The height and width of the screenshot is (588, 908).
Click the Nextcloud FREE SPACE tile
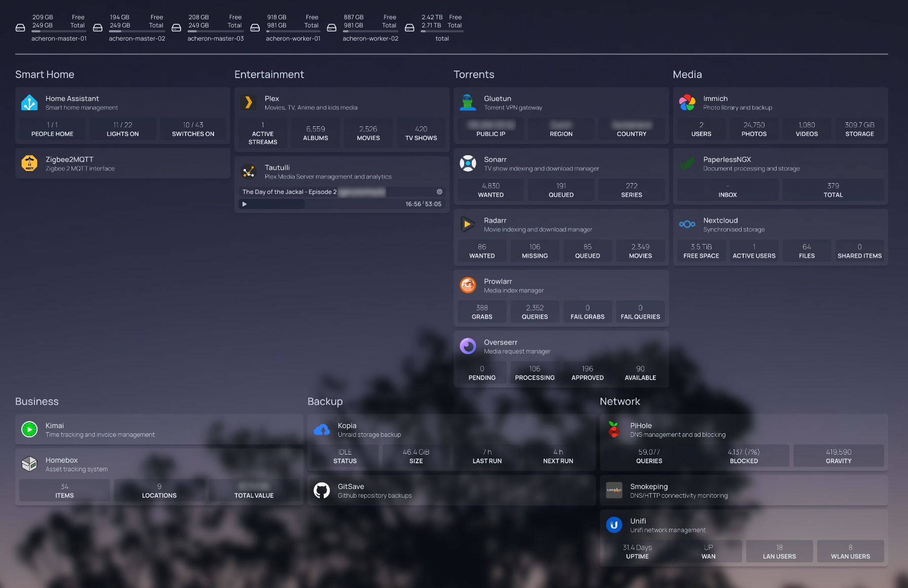click(x=701, y=251)
